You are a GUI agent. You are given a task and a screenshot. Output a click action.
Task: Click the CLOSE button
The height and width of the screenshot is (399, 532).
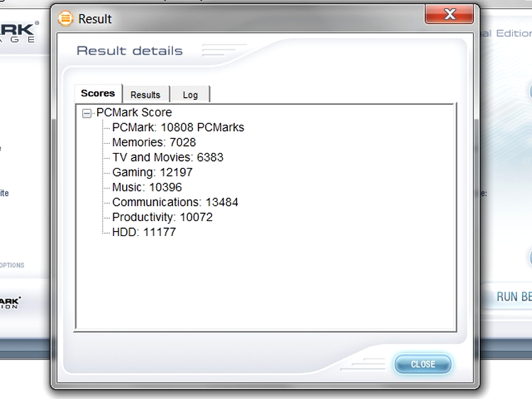(423, 364)
